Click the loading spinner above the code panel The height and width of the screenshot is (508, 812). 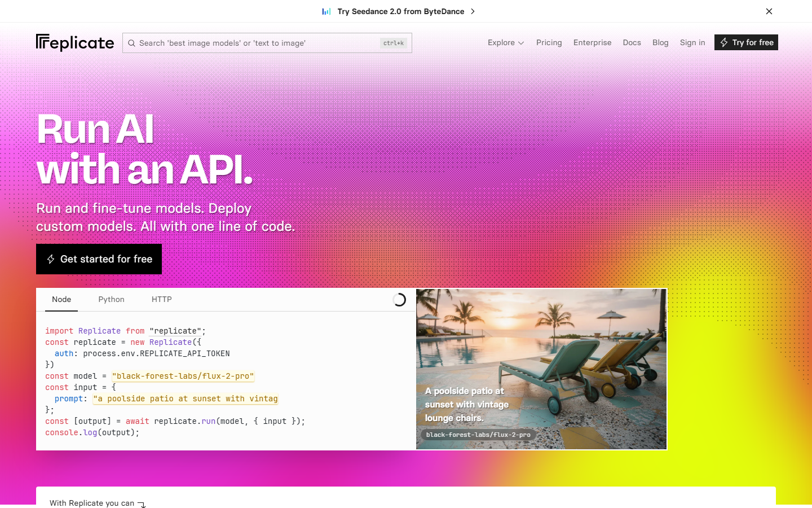click(x=400, y=300)
